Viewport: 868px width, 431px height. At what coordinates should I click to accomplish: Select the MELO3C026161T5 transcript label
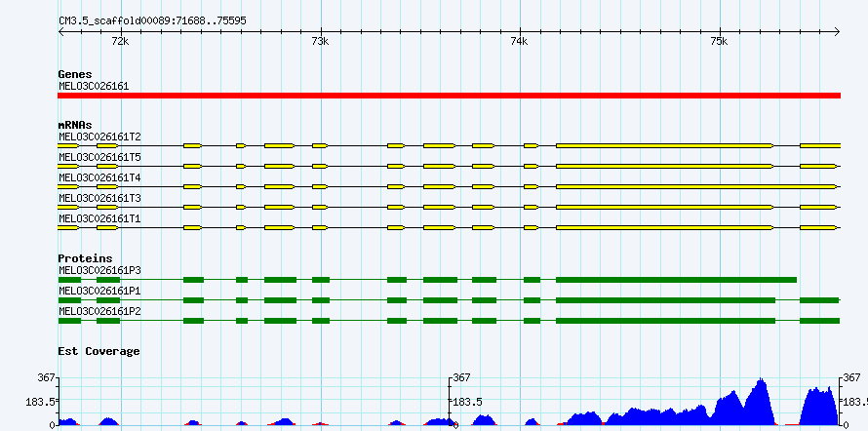pyautogui.click(x=99, y=158)
